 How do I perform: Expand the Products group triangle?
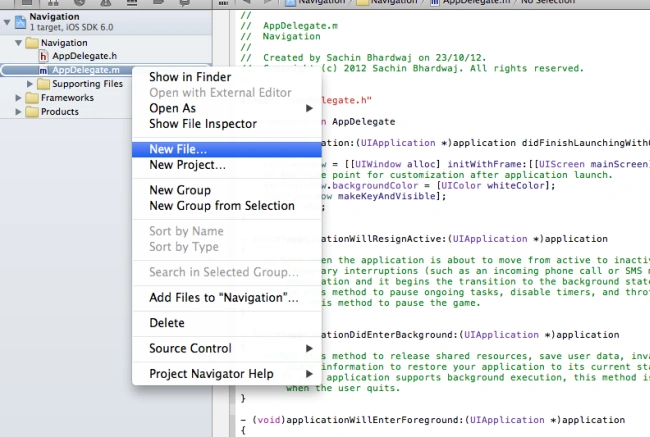coord(18,112)
